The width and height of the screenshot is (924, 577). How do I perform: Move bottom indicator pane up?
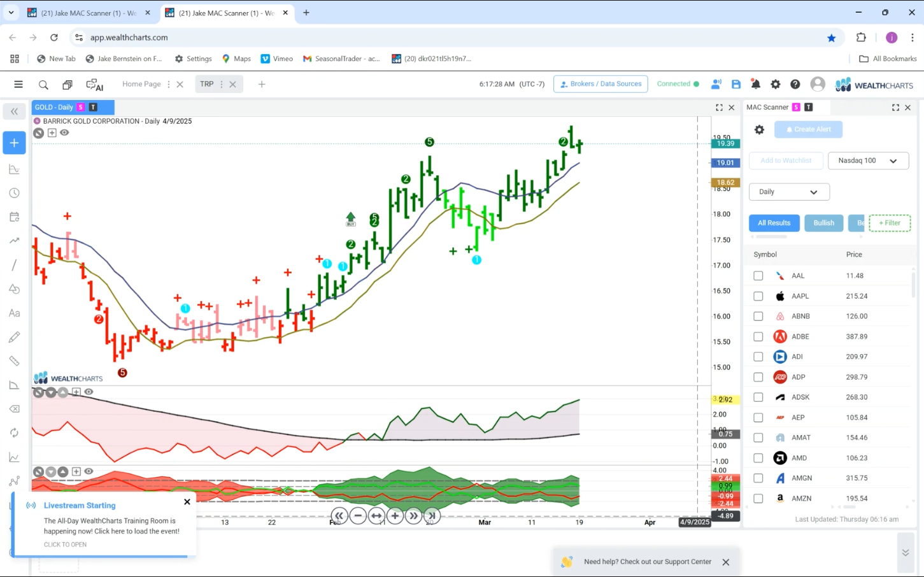click(63, 472)
